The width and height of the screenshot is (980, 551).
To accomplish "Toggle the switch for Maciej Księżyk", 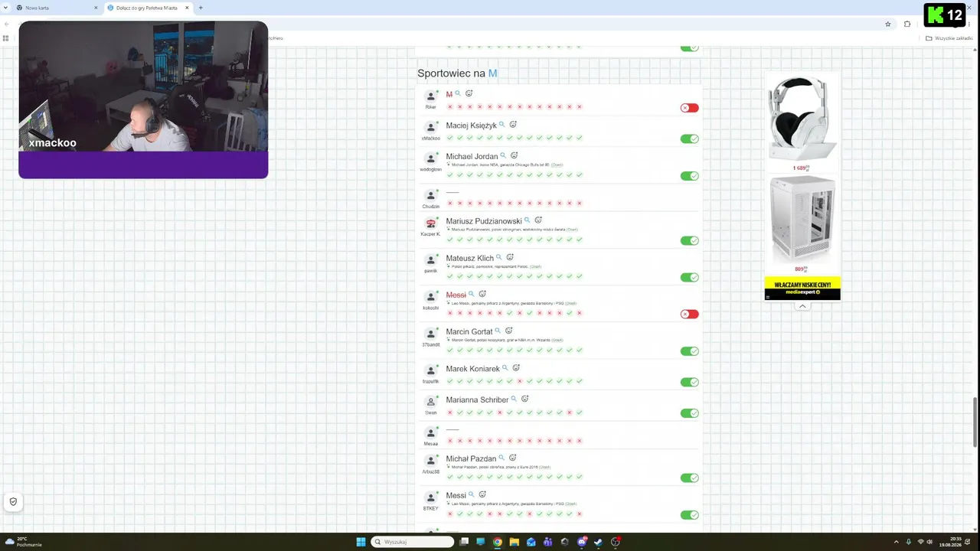I will [690, 139].
